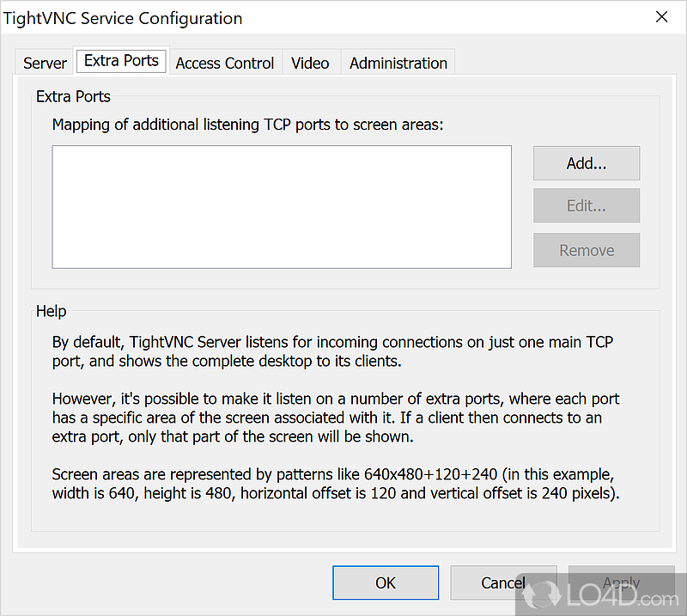This screenshot has height=616, width=687.
Task: Switch to the Server tab
Action: tap(45, 63)
